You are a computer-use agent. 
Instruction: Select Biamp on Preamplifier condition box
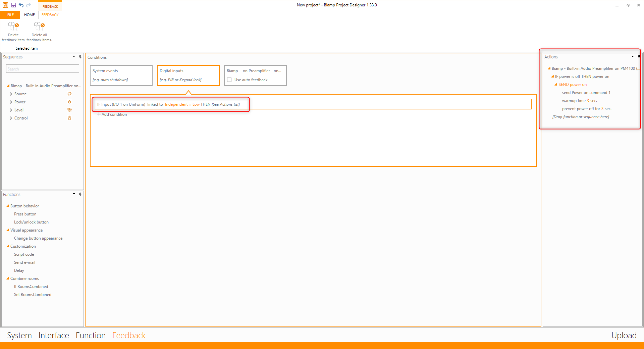[x=255, y=76]
